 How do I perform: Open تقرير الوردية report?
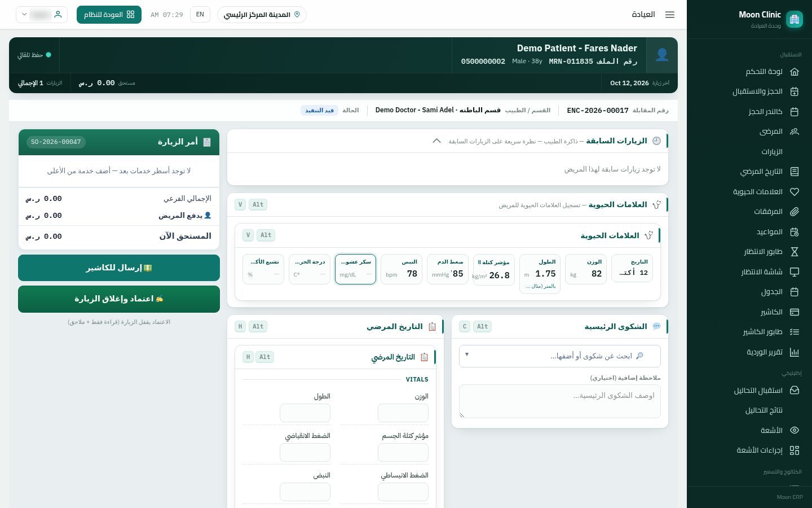tap(773, 352)
